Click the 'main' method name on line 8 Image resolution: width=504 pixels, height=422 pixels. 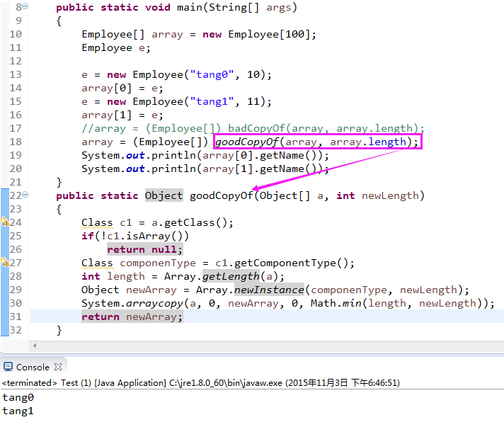coord(190,7)
